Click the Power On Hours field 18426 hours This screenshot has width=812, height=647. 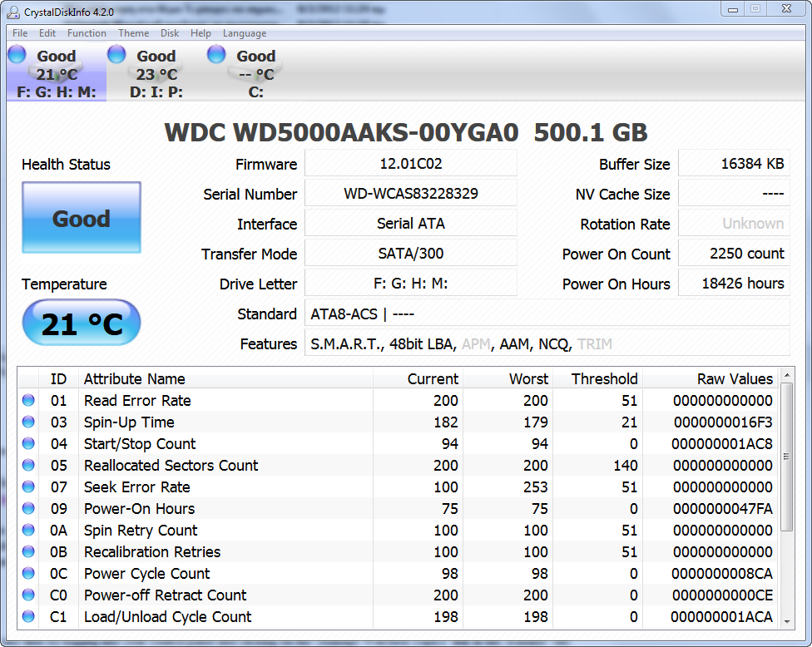coord(735,284)
